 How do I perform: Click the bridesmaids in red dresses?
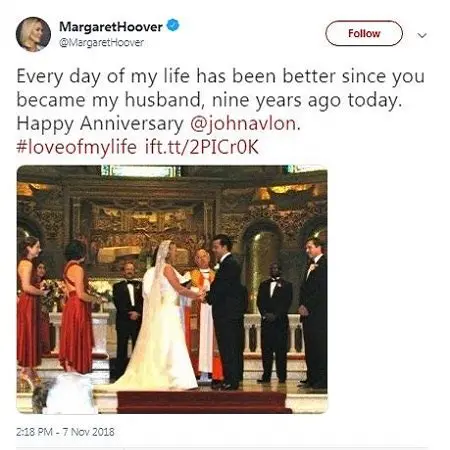pos(55,305)
